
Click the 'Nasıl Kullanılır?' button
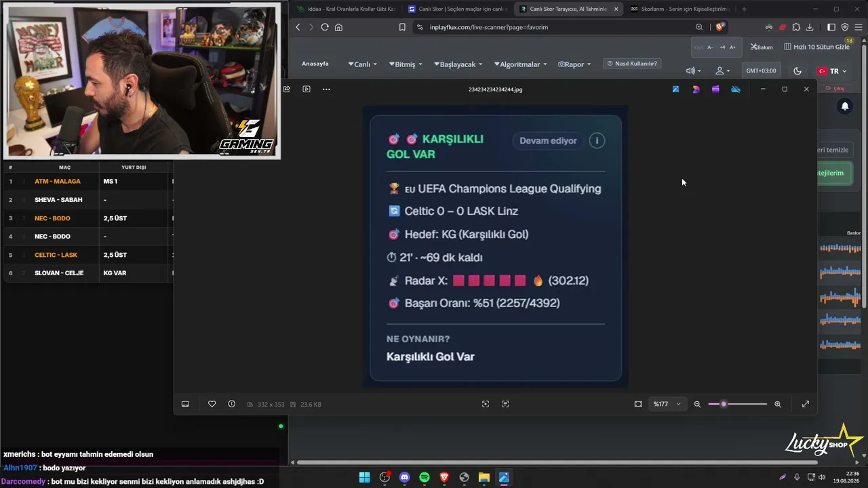pyautogui.click(x=632, y=64)
